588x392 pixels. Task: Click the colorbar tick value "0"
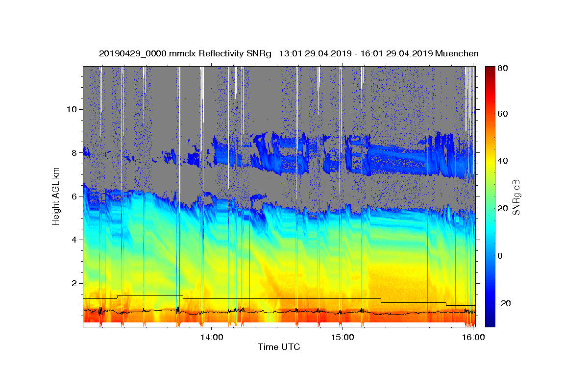click(x=500, y=256)
